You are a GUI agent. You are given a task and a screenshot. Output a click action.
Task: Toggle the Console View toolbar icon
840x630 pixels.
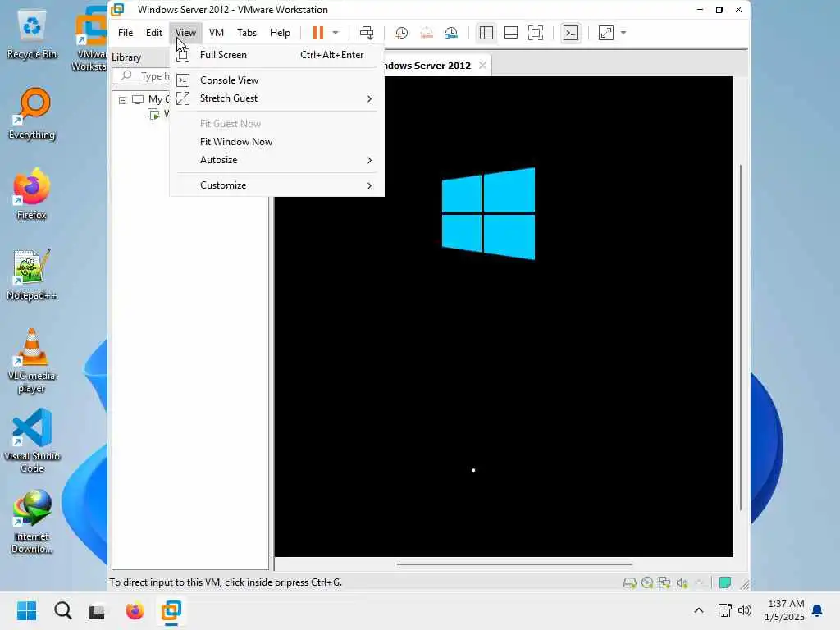[x=571, y=33]
